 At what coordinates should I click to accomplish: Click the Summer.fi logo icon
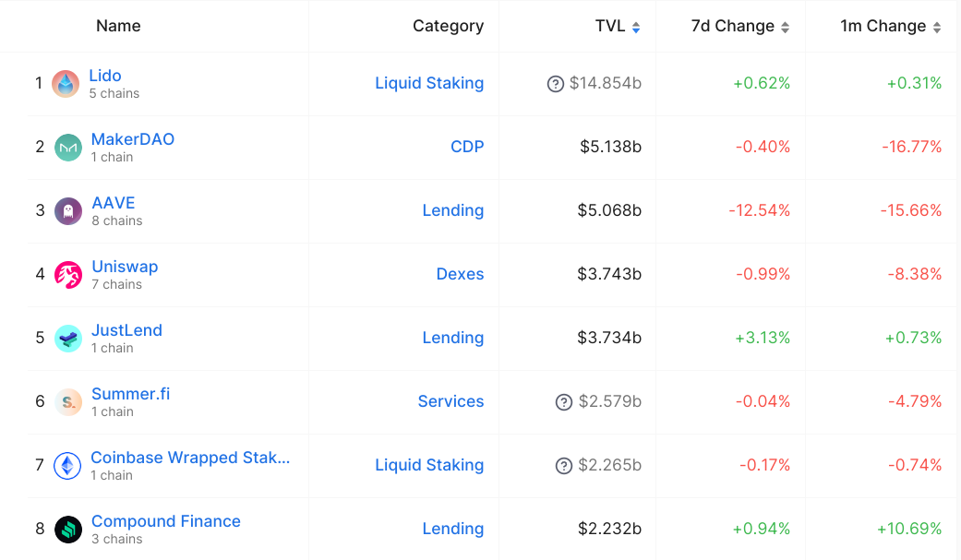(68, 402)
